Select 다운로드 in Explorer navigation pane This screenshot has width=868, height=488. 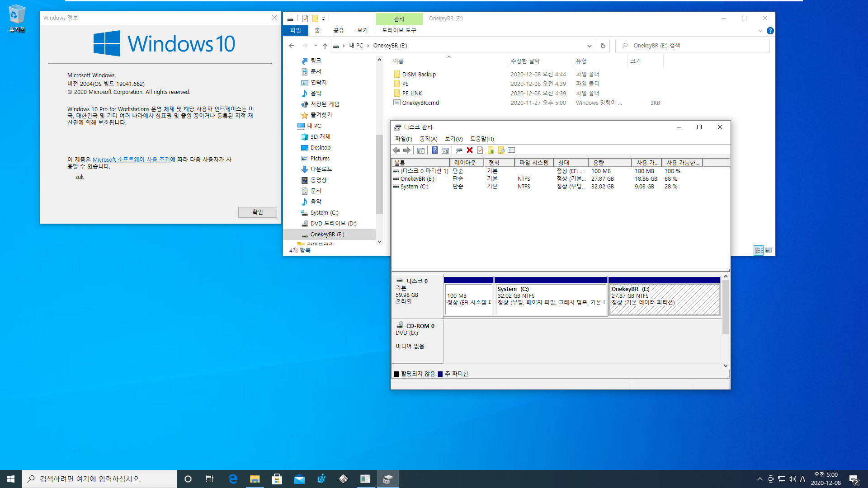pos(321,169)
